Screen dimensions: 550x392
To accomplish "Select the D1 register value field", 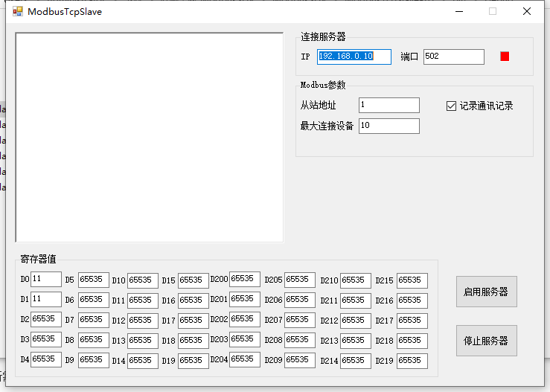I will pyautogui.click(x=46, y=299).
